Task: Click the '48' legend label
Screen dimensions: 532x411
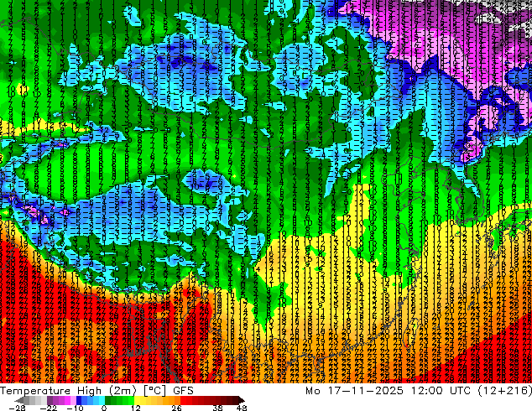Action: (242, 408)
